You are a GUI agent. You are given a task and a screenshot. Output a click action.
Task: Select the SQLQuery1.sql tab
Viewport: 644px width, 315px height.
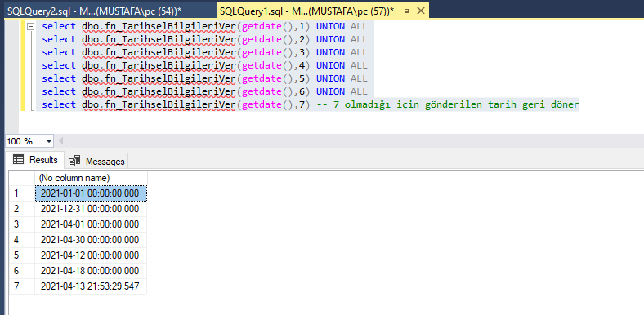coord(306,11)
